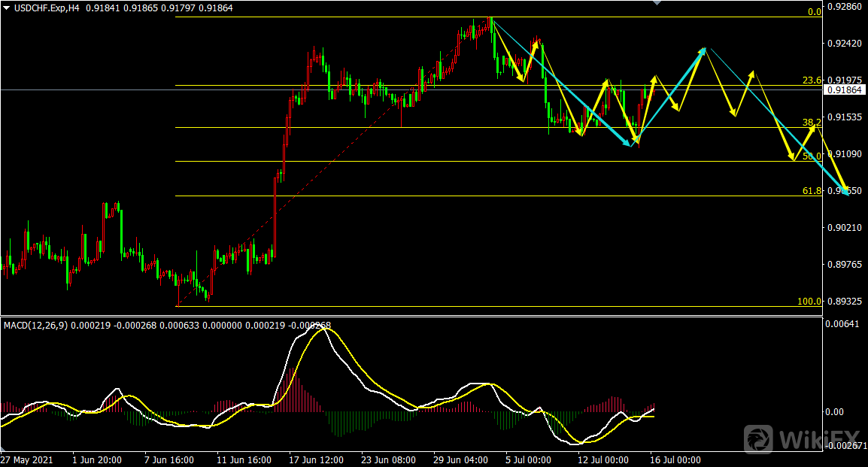
Task: Click the Fibonacci 0.0 level label
Action: [813, 13]
